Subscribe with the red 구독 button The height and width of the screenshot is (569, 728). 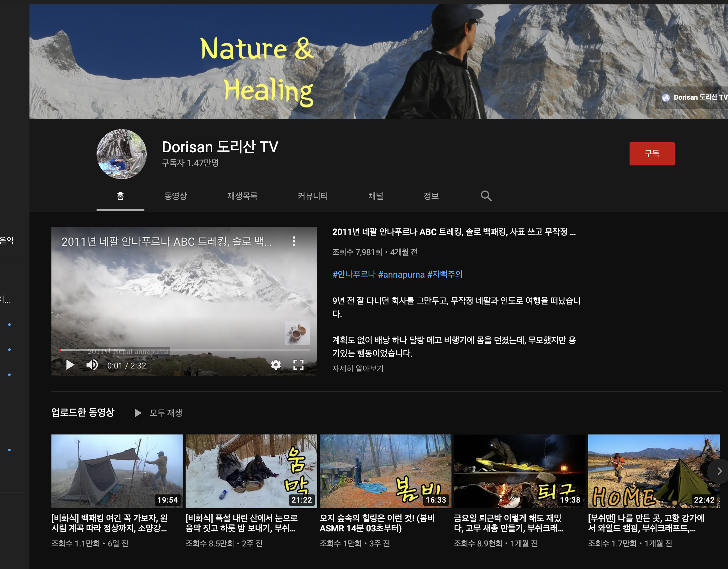click(652, 154)
